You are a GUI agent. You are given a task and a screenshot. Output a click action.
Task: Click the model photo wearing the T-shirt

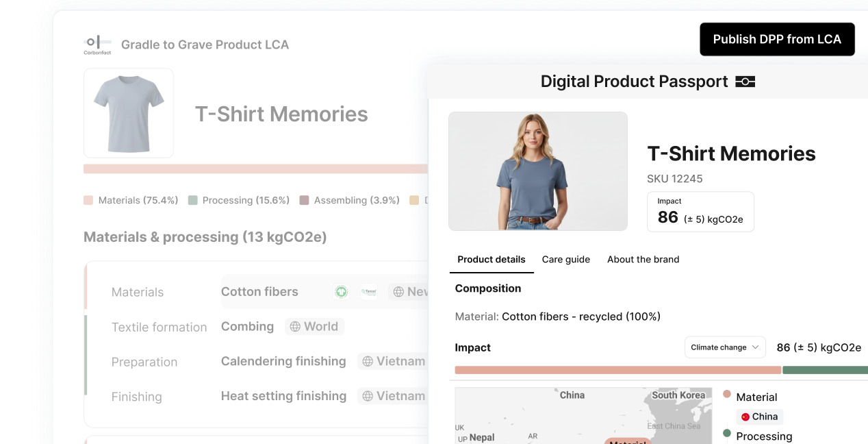click(537, 171)
